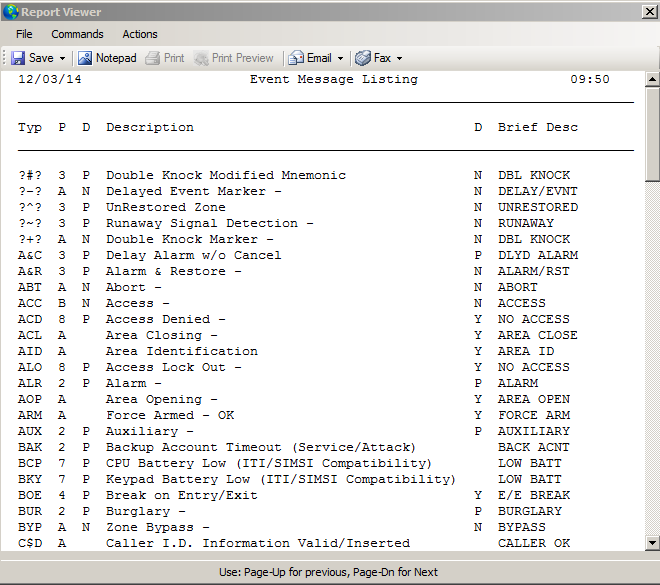Image resolution: width=660 pixels, height=585 pixels.
Task: Click 'Area Opening -' description
Action: (x=162, y=399)
